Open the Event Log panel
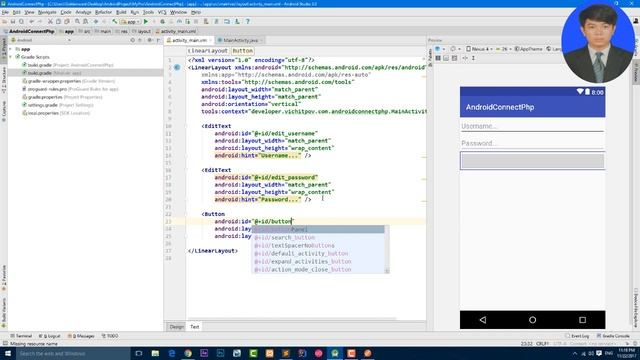The image size is (640, 360). [x=578, y=336]
